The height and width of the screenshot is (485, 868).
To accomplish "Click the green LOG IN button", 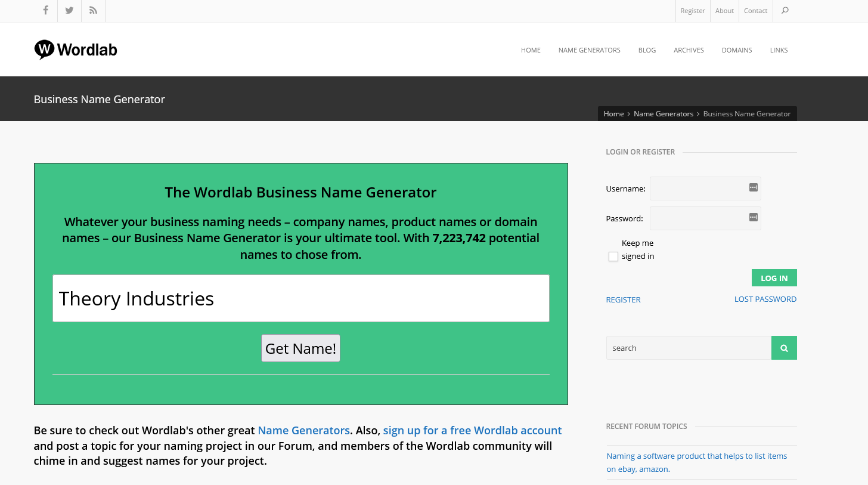I will click(x=774, y=278).
